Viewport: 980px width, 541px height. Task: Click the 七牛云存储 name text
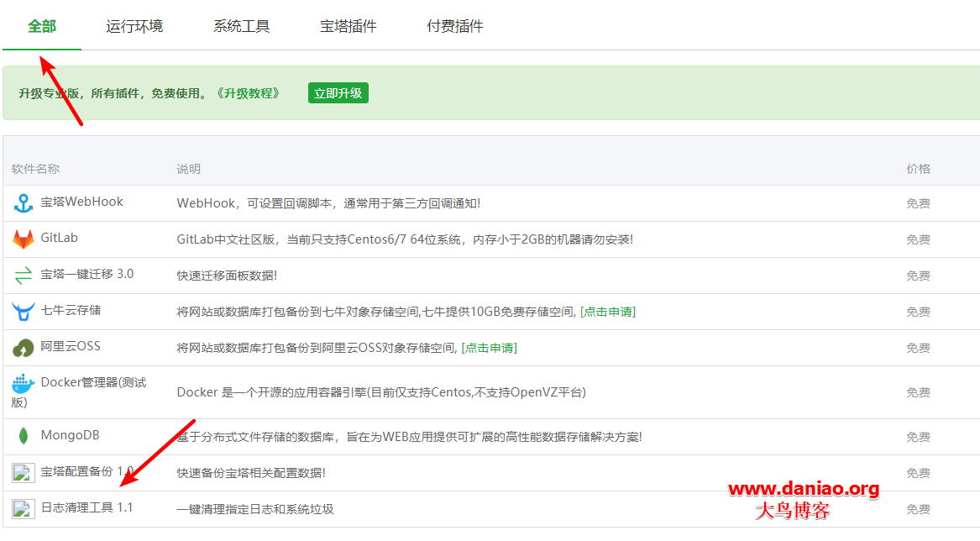[71, 310]
